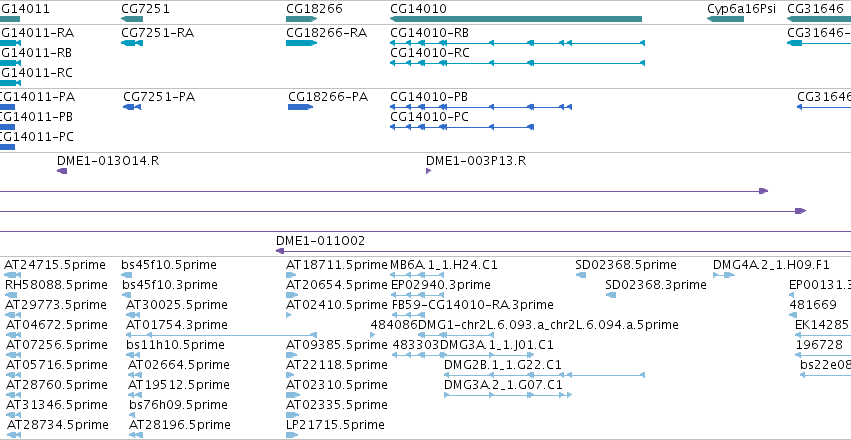Click the DME1-011O02 label
The width and height of the screenshot is (851, 440).
(x=320, y=240)
